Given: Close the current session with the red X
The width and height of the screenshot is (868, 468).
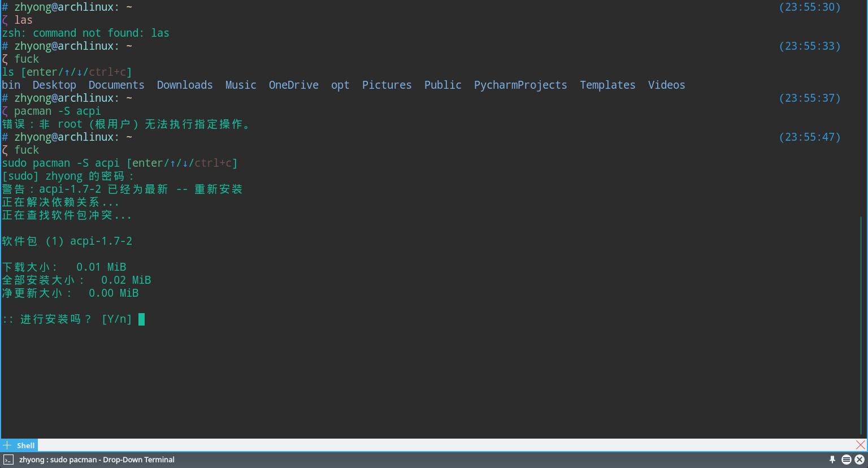Looking at the screenshot, I should (x=860, y=445).
